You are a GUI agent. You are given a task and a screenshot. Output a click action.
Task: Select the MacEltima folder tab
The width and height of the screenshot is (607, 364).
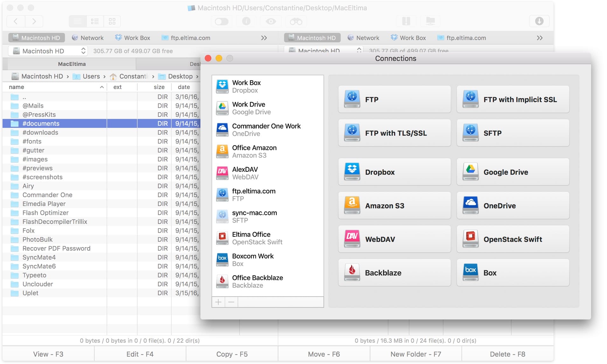(x=72, y=64)
